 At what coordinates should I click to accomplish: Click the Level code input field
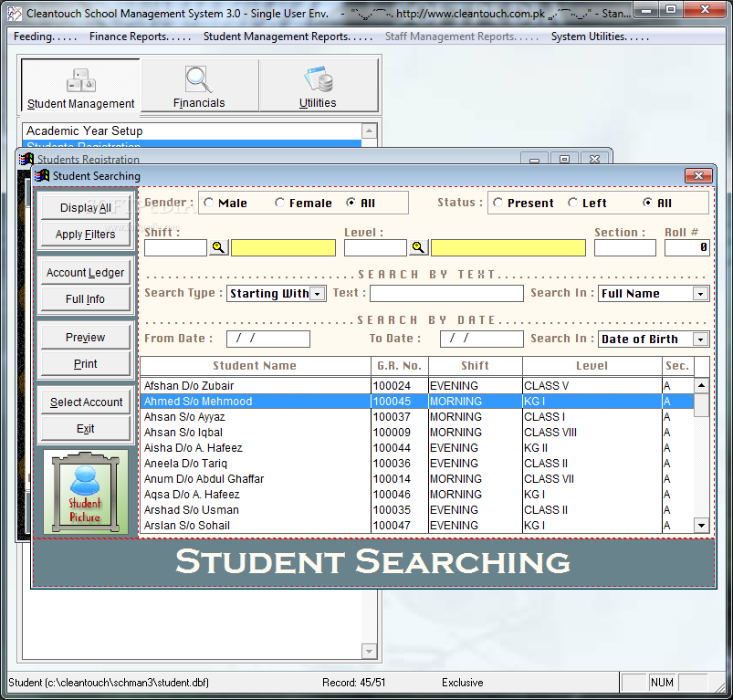pyautogui.click(x=375, y=247)
